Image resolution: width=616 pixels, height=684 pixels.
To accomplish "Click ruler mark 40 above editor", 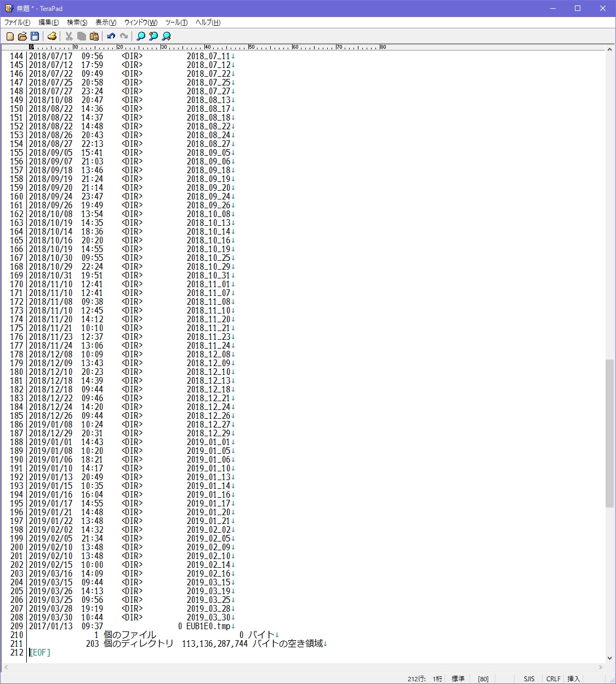I will pos(207,47).
